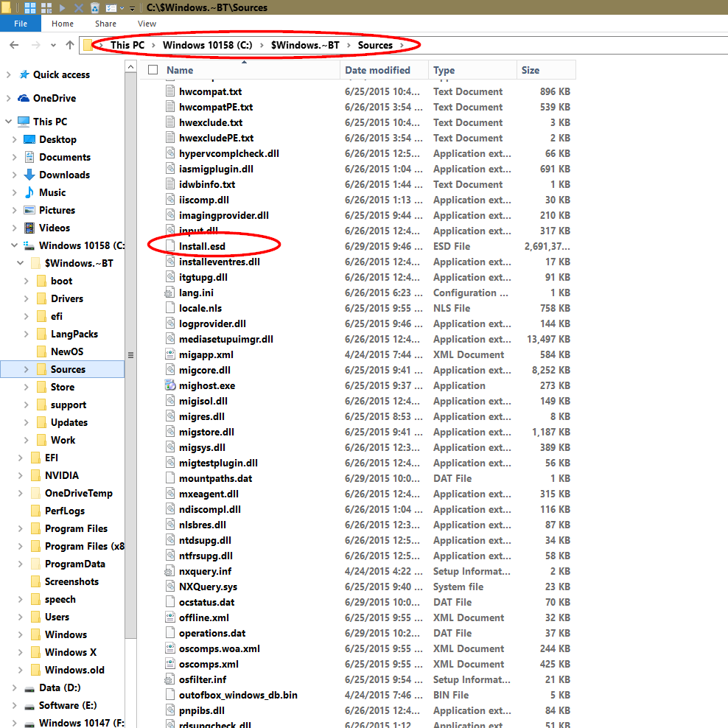
Task: Select the NewOS folder in the tree
Action: (67, 351)
